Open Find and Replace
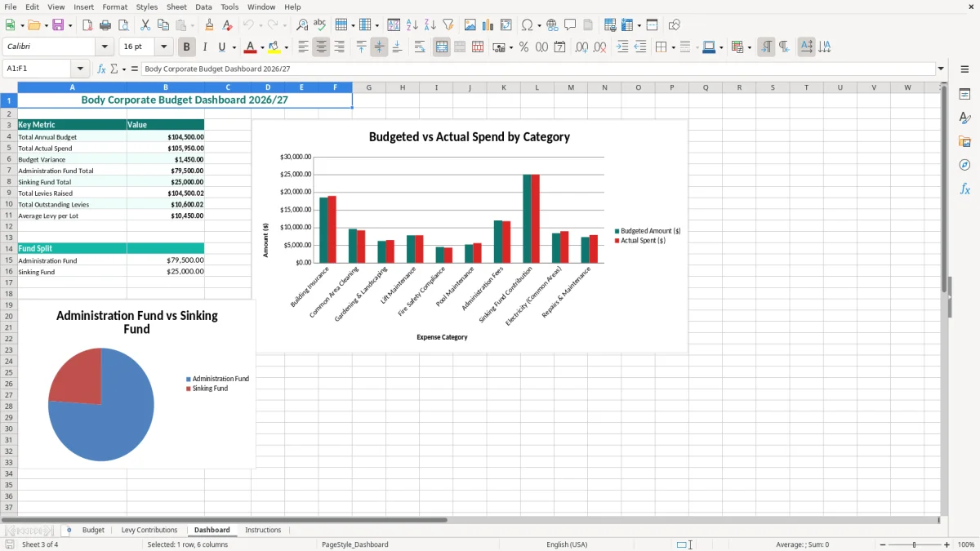 click(302, 25)
